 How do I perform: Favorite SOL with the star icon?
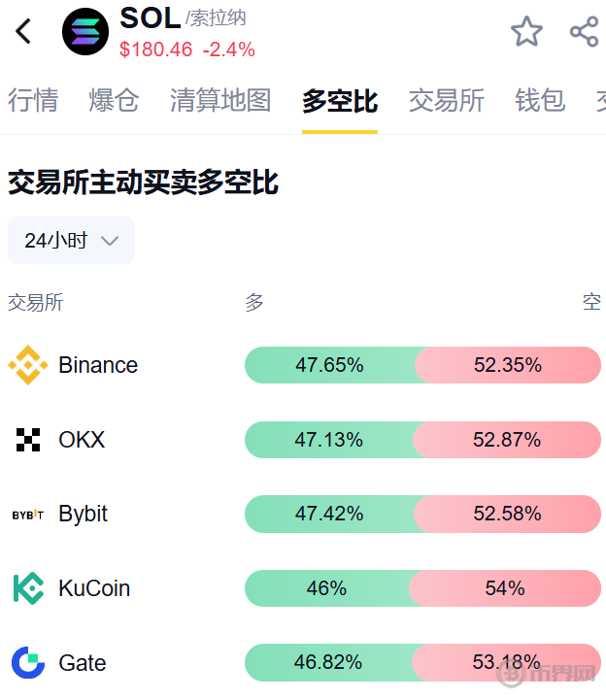pyautogui.click(x=526, y=31)
